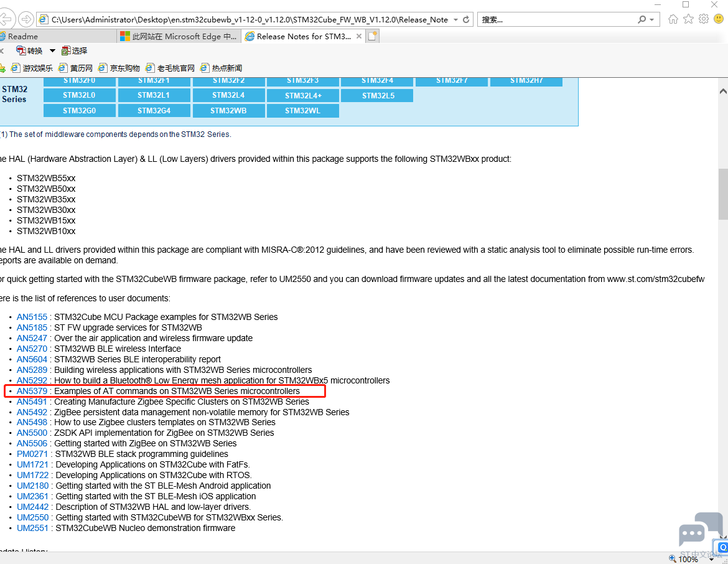Open the UM2550 link
Viewport: 728px width, 564px height.
pyautogui.click(x=32, y=517)
